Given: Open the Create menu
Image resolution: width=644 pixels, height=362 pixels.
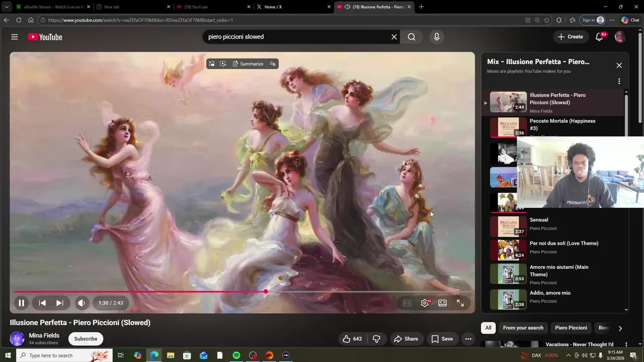Looking at the screenshot, I should [570, 37].
